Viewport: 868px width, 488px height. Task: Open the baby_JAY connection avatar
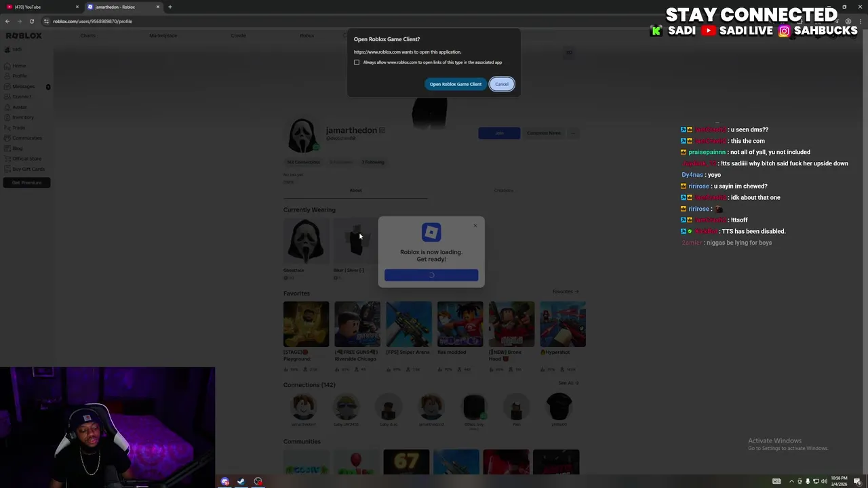347,407
